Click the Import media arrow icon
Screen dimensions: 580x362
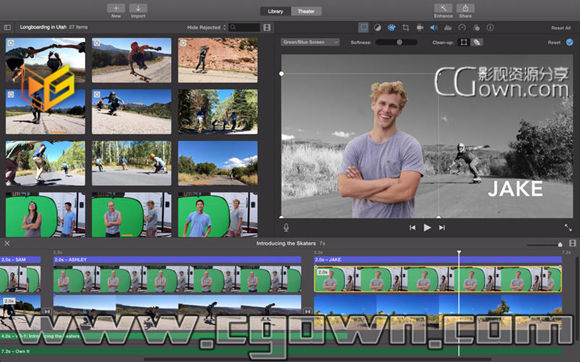tap(138, 8)
